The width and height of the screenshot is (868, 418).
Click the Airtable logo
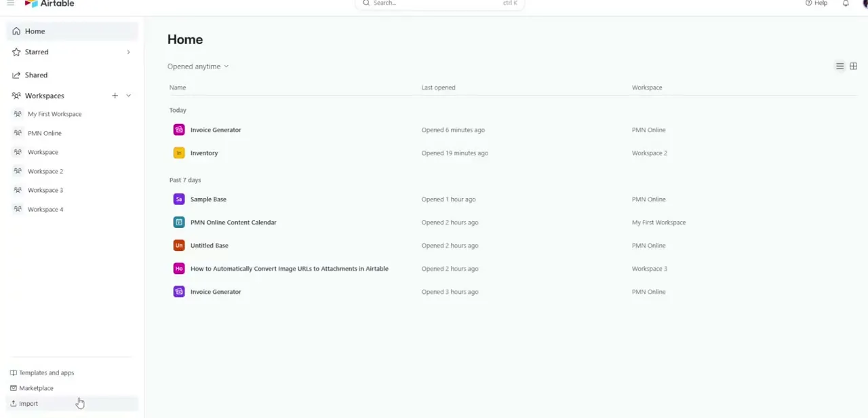[50, 3]
